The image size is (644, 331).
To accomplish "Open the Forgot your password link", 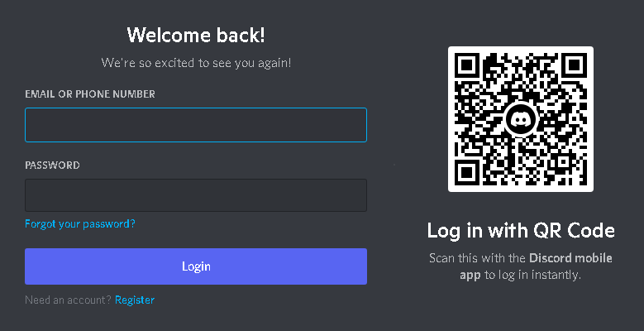I will 80,224.
